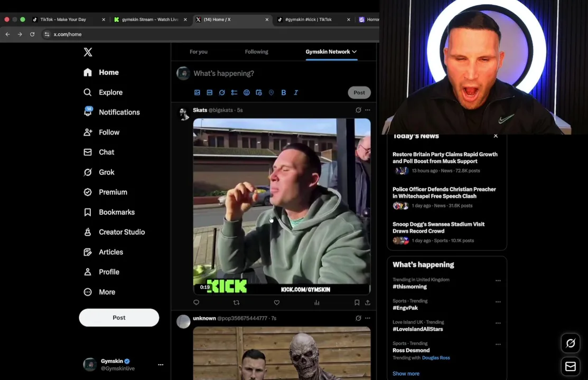Share the Skats post
Screen dimensions: 588x380
pyautogui.click(x=368, y=302)
